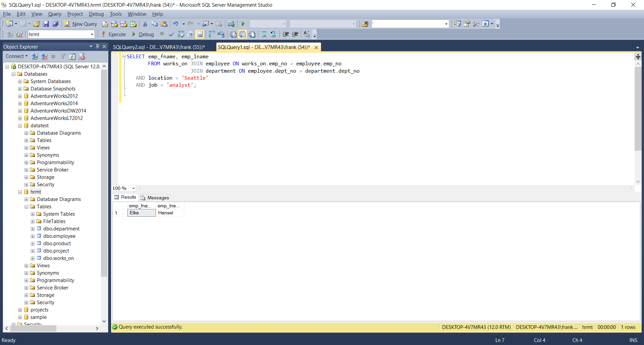
Task: Start Debug from the SQL editor toolbar
Action: pyautogui.click(x=143, y=34)
